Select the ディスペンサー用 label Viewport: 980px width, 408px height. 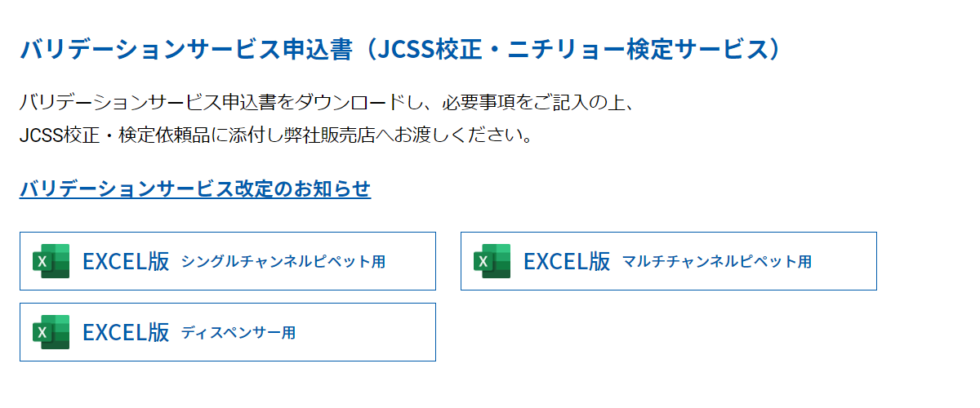click(x=238, y=333)
